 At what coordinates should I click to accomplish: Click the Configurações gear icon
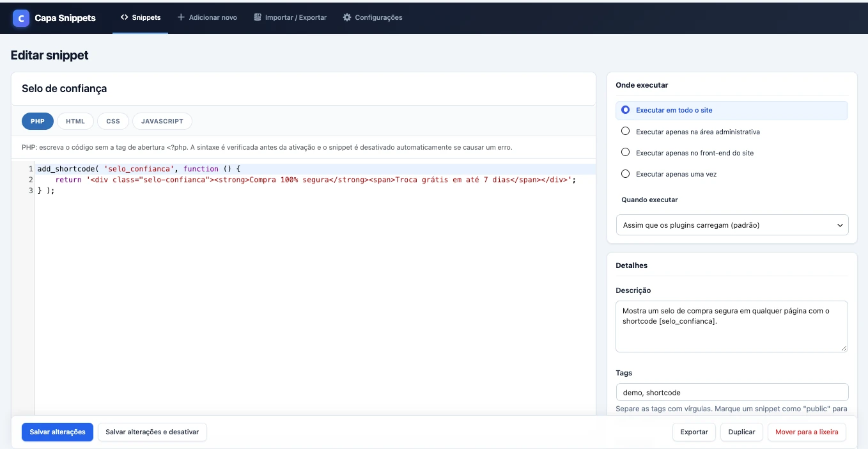pos(347,17)
